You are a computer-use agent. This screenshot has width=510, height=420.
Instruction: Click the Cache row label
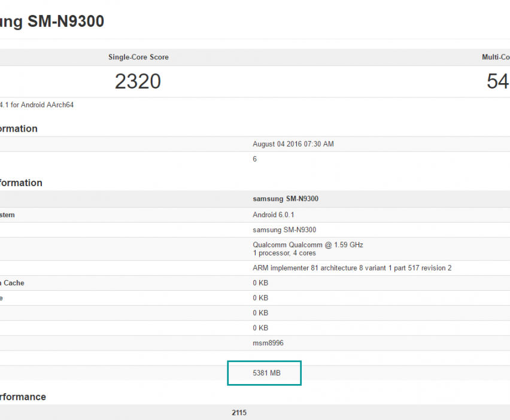(x=13, y=283)
